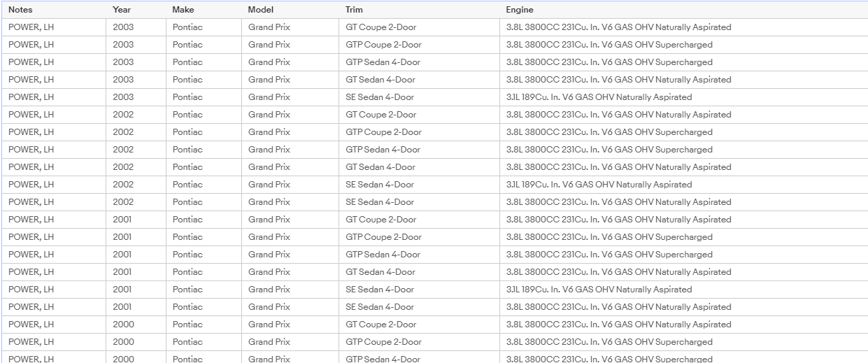Screen dimensions: 868x363
Task: Select the 2002 GT Coupe 2-Door trim cell
Action: tap(419, 115)
